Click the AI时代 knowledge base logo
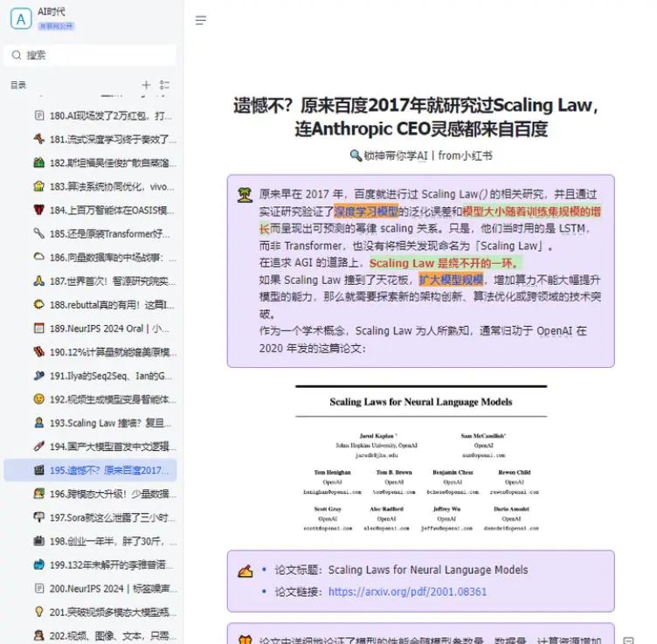 [21, 19]
